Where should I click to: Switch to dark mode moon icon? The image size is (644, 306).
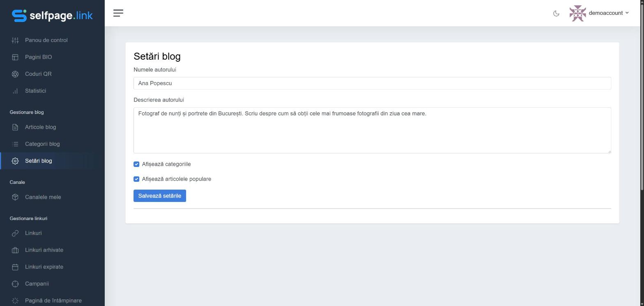click(556, 13)
